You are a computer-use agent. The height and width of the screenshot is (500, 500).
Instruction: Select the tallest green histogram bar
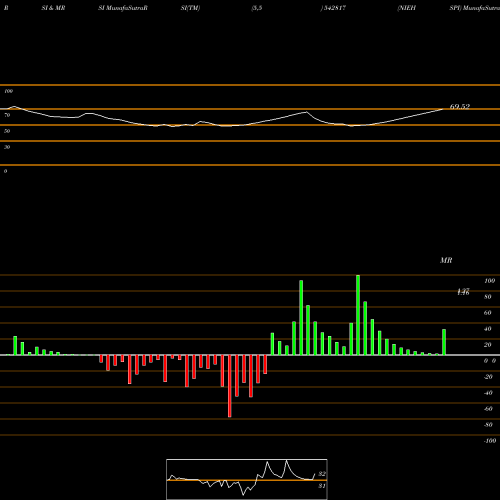(x=358, y=315)
